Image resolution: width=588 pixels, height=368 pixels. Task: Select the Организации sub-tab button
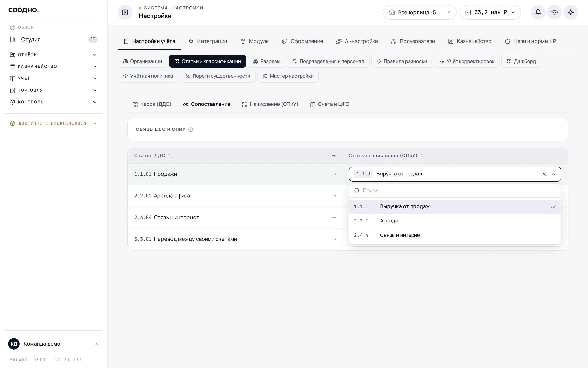pos(142,61)
